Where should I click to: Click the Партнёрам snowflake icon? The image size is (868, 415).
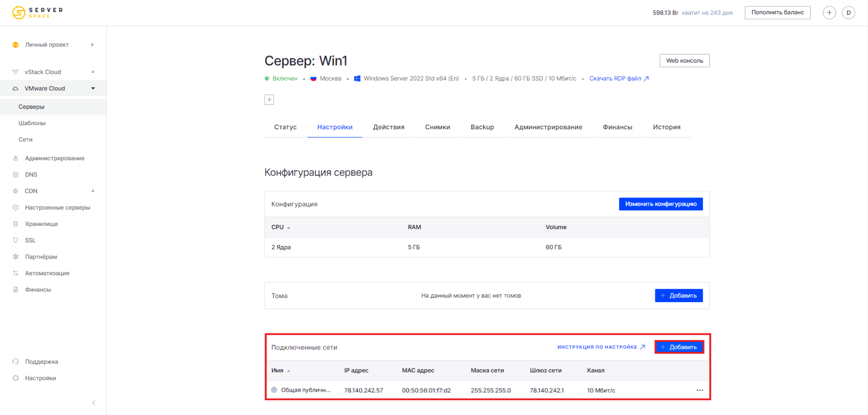point(15,257)
